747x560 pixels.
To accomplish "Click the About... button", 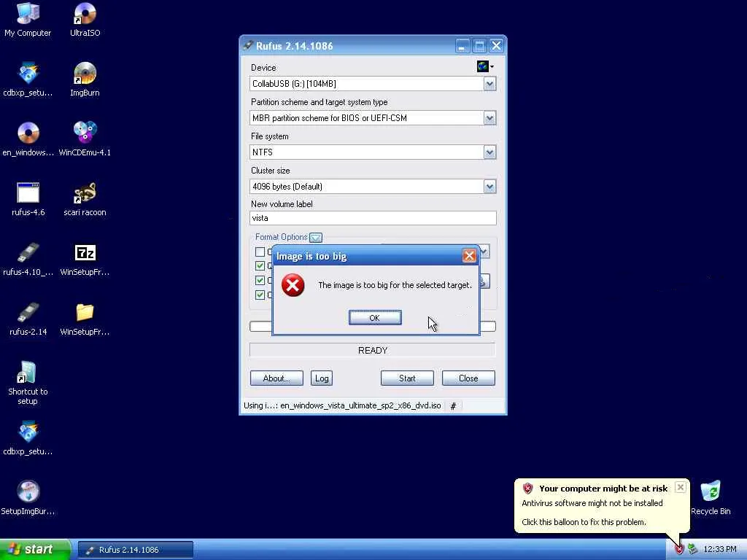I will (276, 378).
